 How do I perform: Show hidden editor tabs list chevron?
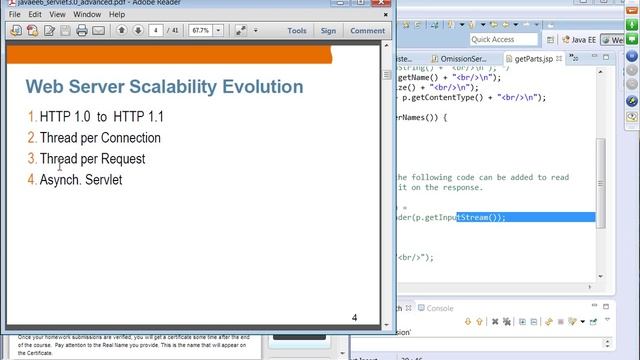point(573,58)
